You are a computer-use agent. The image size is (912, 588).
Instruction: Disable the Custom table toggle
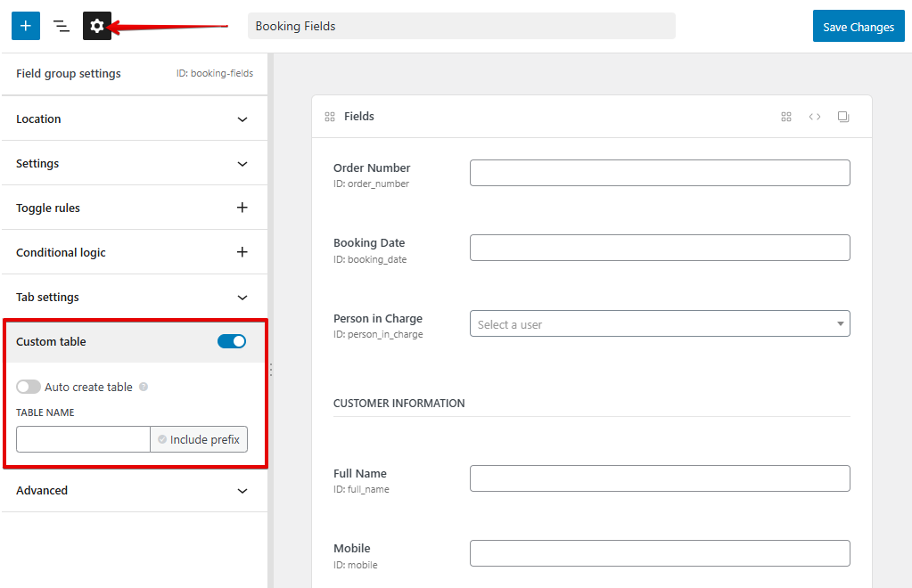click(231, 341)
